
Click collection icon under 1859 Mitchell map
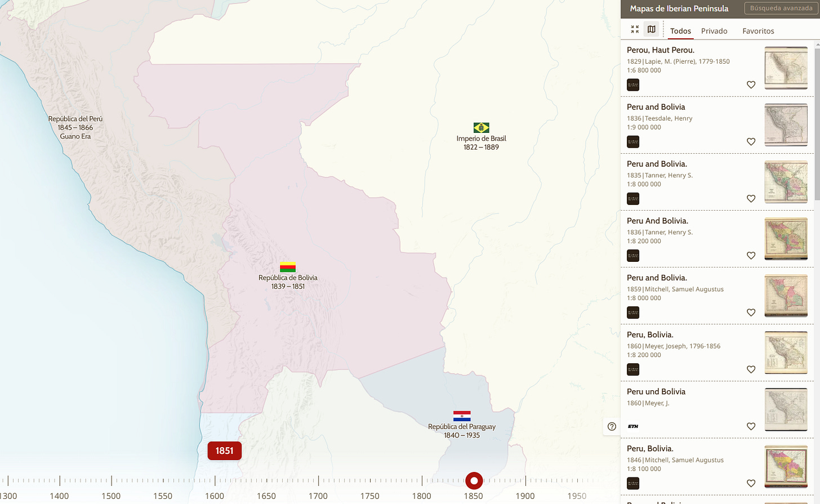(x=633, y=313)
